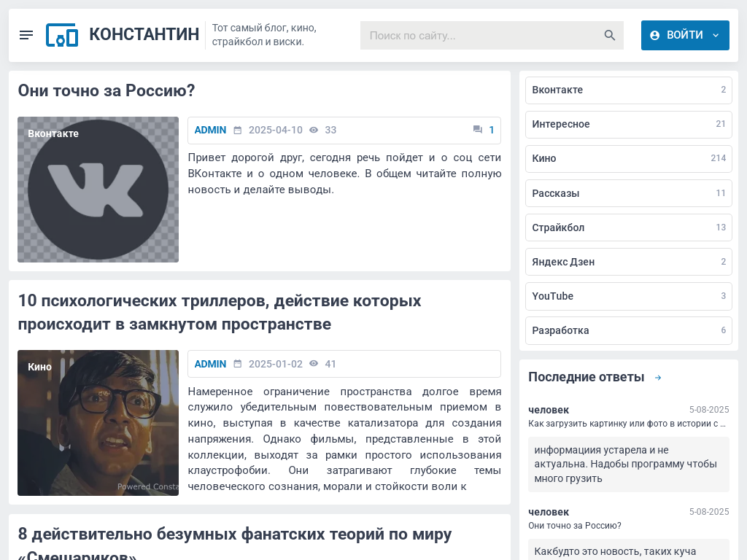Click ADMIN author on the Вконтакте post

pyautogui.click(x=210, y=130)
